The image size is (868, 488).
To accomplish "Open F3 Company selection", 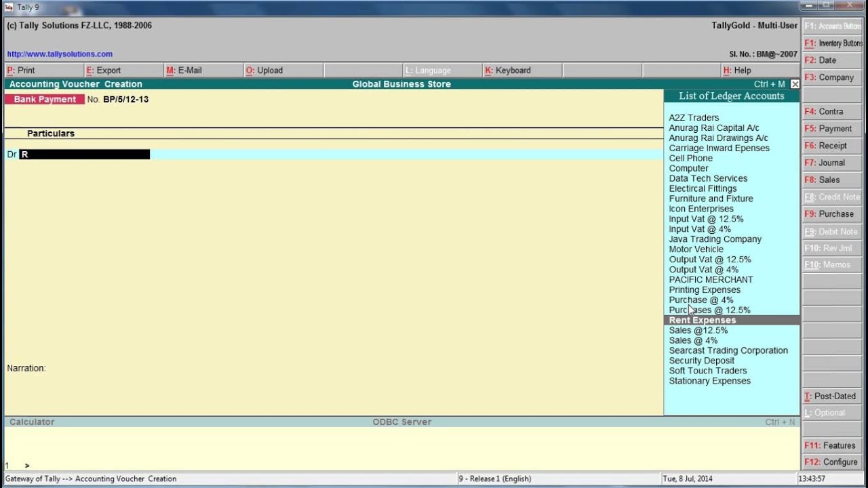I will [x=832, y=77].
